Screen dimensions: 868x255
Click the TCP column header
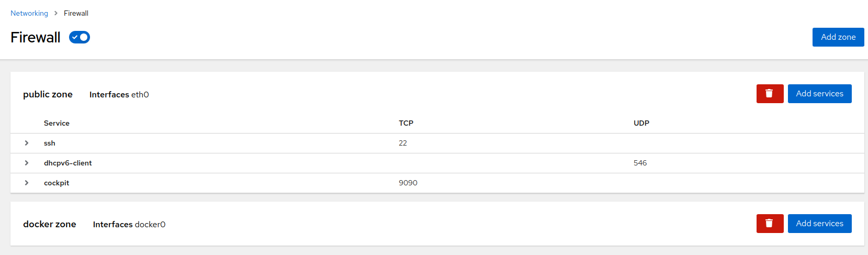(x=406, y=123)
